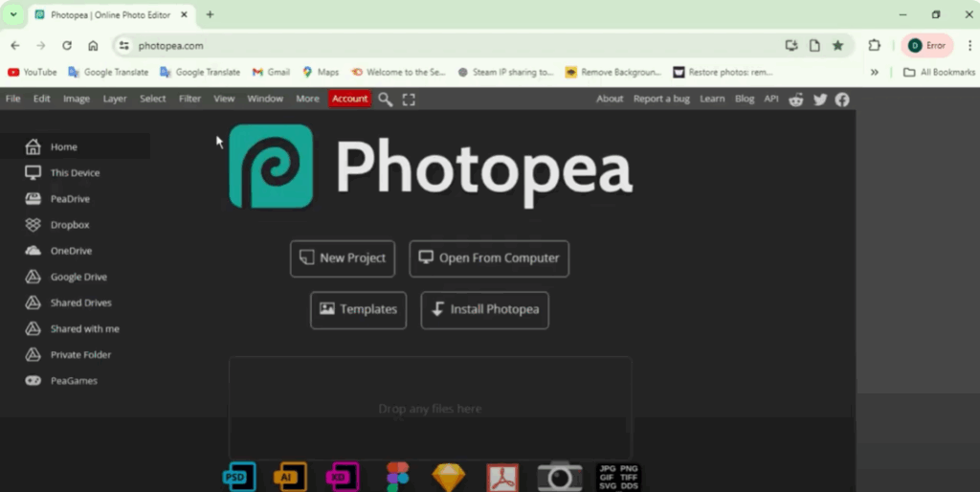The image size is (980, 492).
Task: Click the PDF format icon
Action: click(502, 478)
